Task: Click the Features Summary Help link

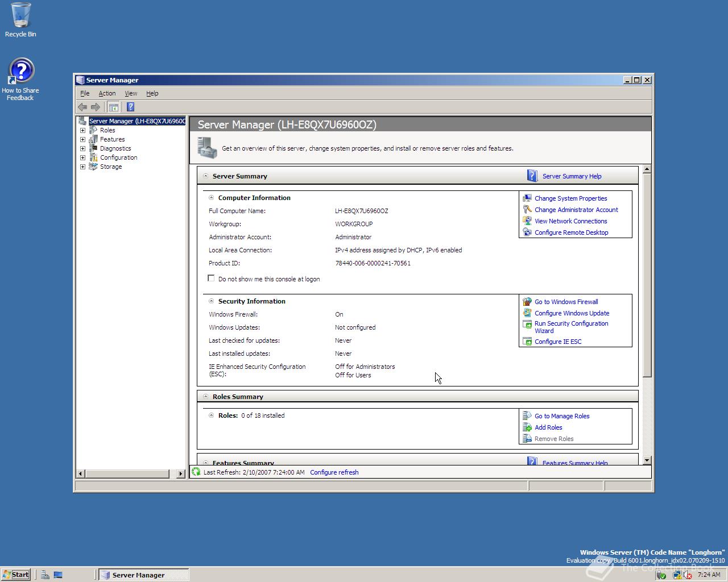Action: pos(575,463)
